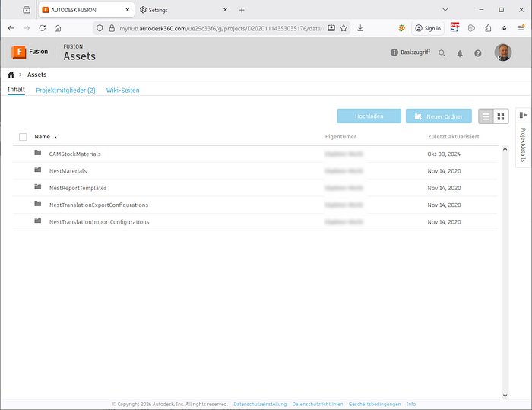Go to home via breadcrumb house icon
The width and height of the screenshot is (532, 410).
point(11,75)
